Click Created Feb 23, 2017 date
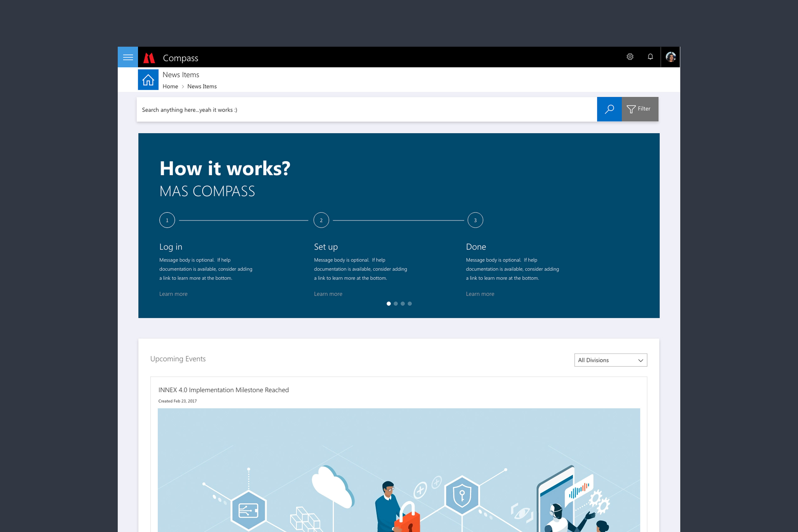This screenshot has height=532, width=798. coord(177,401)
